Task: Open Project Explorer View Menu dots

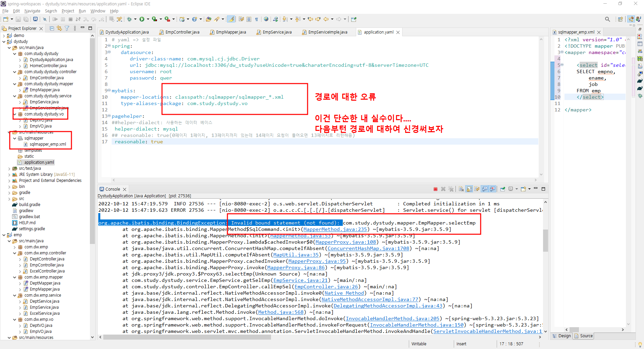Action: (75, 28)
